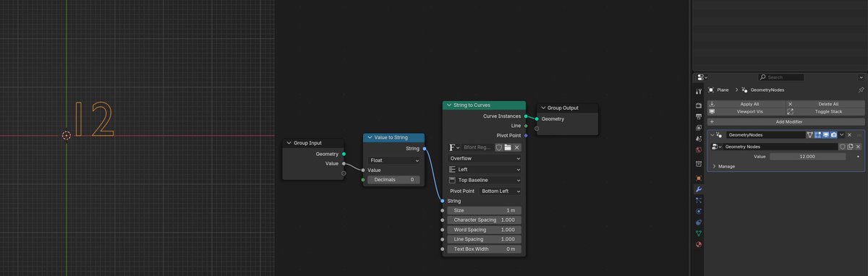Image resolution: width=868 pixels, height=276 pixels.
Task: Open the Pivot Point Bottom Left dropdown
Action: click(501, 191)
